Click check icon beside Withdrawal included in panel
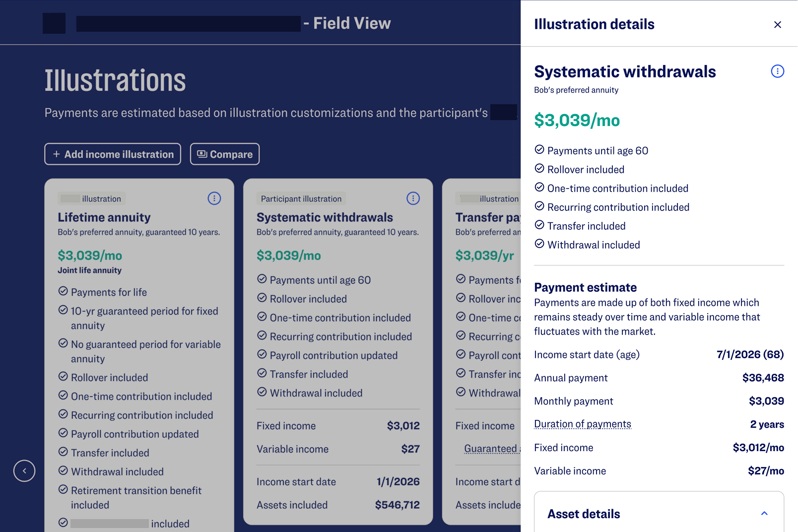This screenshot has height=532, width=798. (x=539, y=244)
